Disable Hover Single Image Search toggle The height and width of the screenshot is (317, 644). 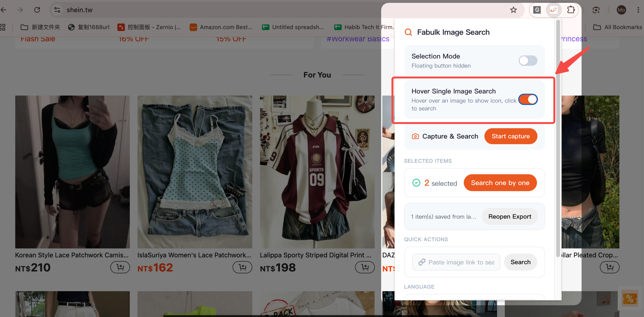[x=528, y=99]
